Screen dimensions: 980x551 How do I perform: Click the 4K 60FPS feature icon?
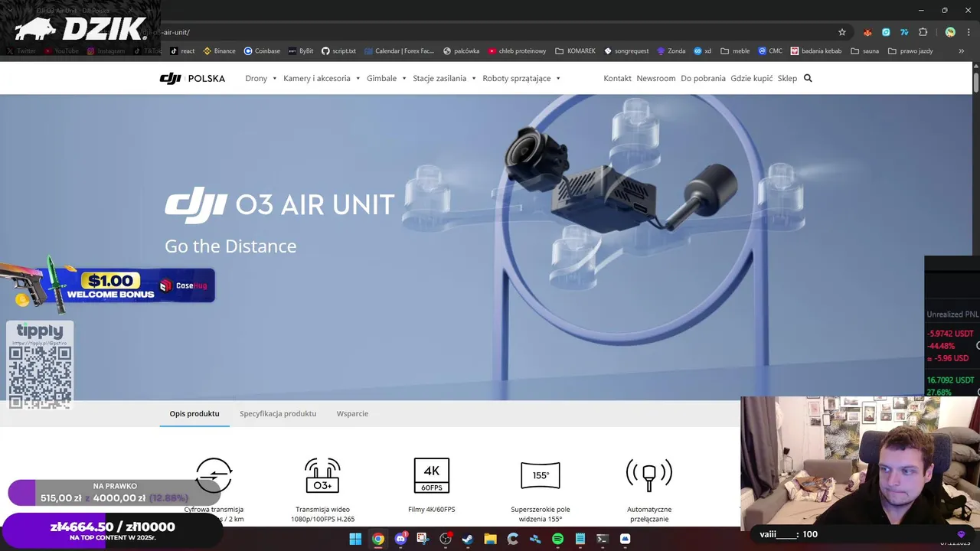click(x=432, y=475)
